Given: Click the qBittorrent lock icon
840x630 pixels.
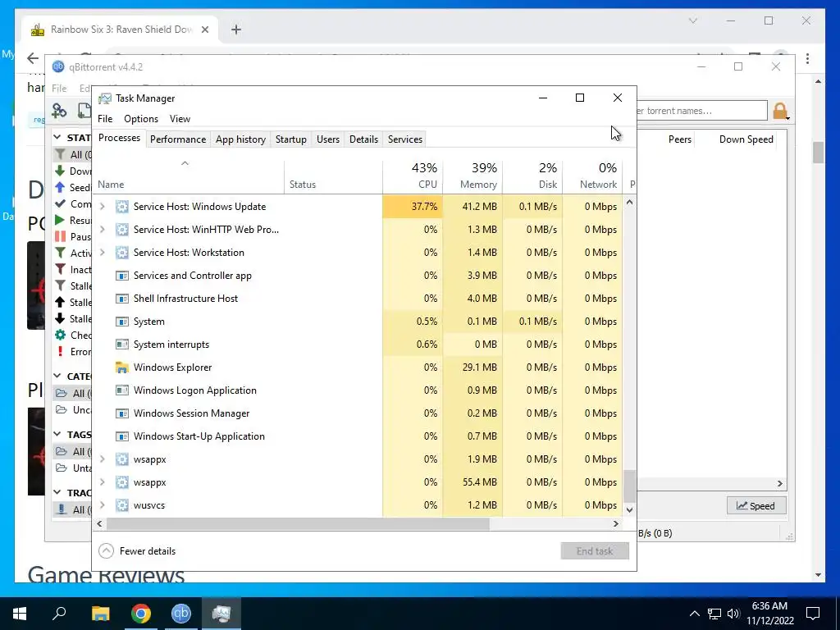Looking at the screenshot, I should [780, 111].
